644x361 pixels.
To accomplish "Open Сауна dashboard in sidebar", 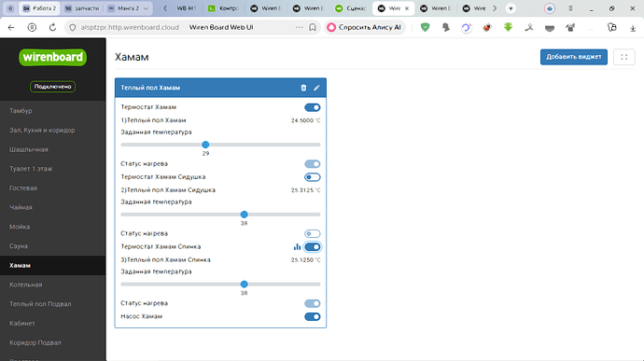I will (53, 245).
